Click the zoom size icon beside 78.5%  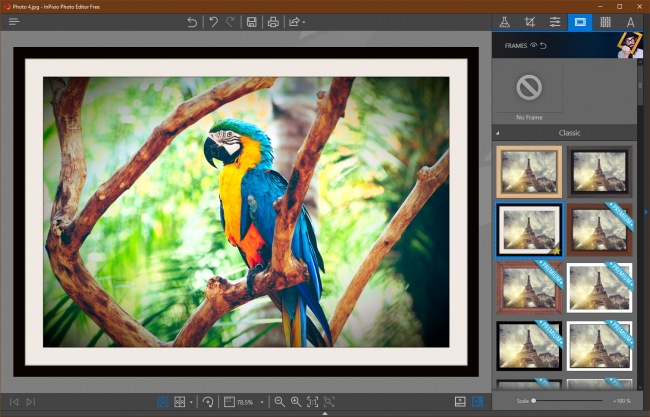pyautogui.click(x=229, y=402)
